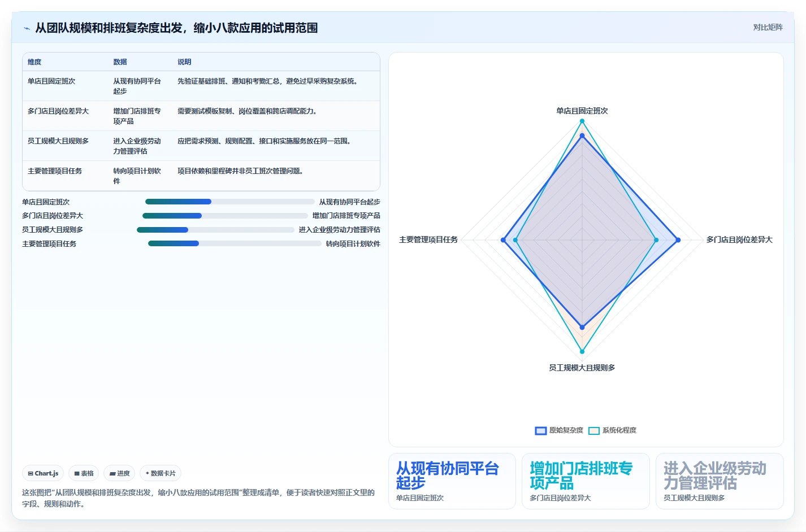This screenshot has width=806, height=532.
Task: Click the right dark-blue radar data point
Action: tap(678, 240)
